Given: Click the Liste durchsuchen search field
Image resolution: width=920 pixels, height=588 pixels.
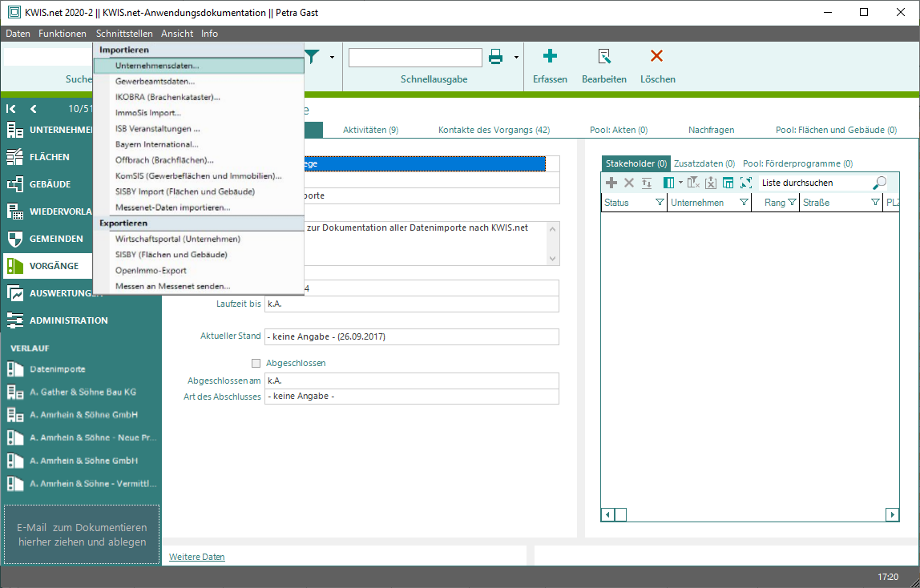Looking at the screenshot, I should 815,183.
